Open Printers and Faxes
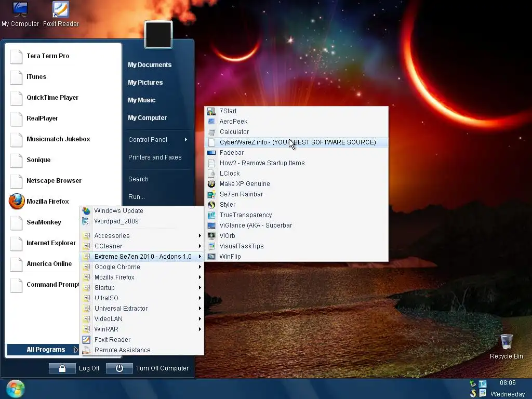The width and height of the screenshot is (532, 399). coord(155,157)
